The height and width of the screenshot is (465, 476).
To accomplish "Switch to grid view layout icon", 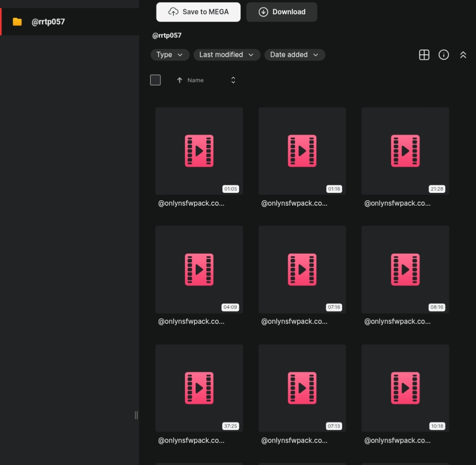I will point(424,55).
